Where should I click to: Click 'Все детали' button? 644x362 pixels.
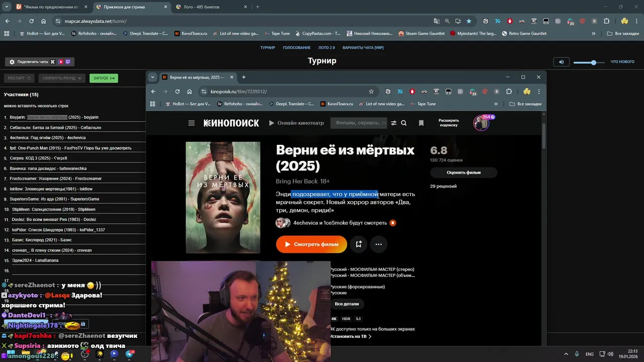tap(347, 304)
